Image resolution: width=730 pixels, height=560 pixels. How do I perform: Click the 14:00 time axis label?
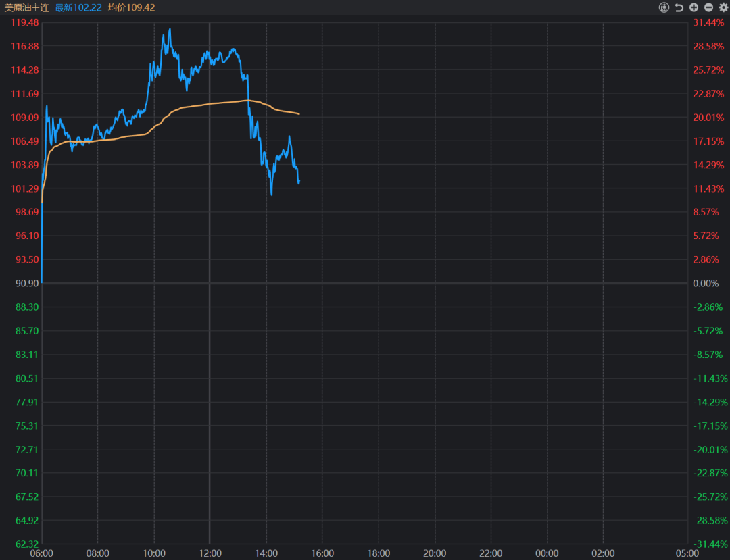[x=266, y=553]
